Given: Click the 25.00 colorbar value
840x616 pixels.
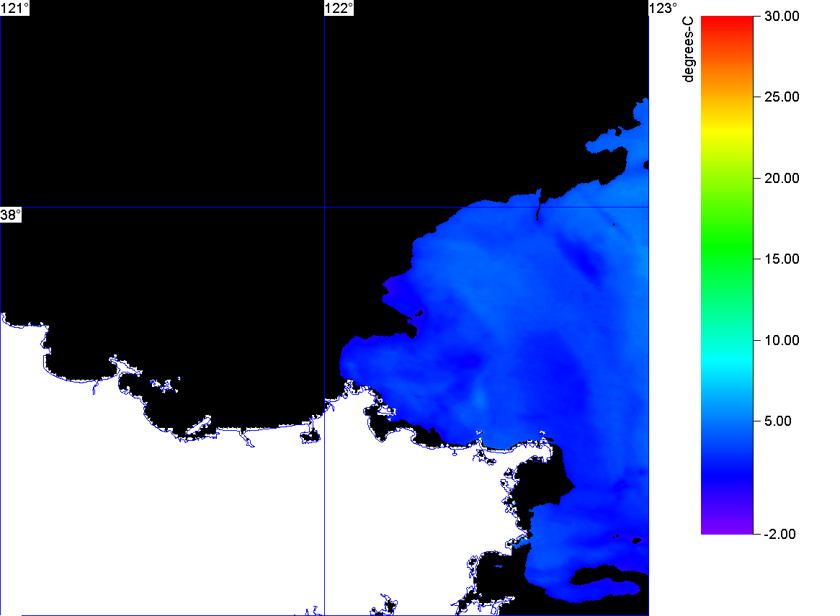Looking at the screenshot, I should [782, 97].
